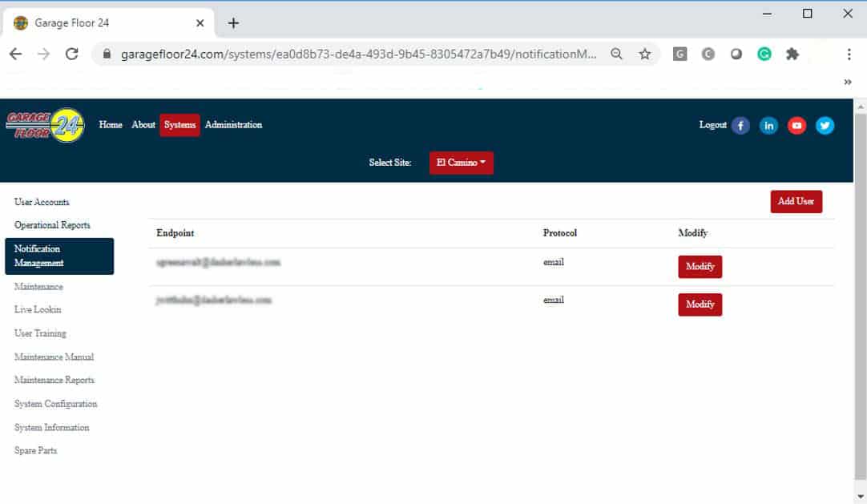Go to the Administration menu item
The height and width of the screenshot is (504, 867).
(233, 125)
